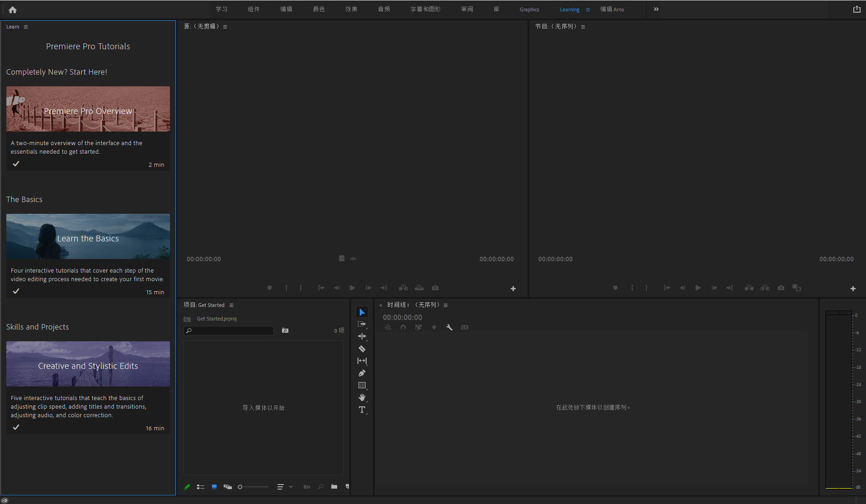The image size is (866, 504).
Task: Toggle comparison view in Program monitor
Action: [797, 288]
